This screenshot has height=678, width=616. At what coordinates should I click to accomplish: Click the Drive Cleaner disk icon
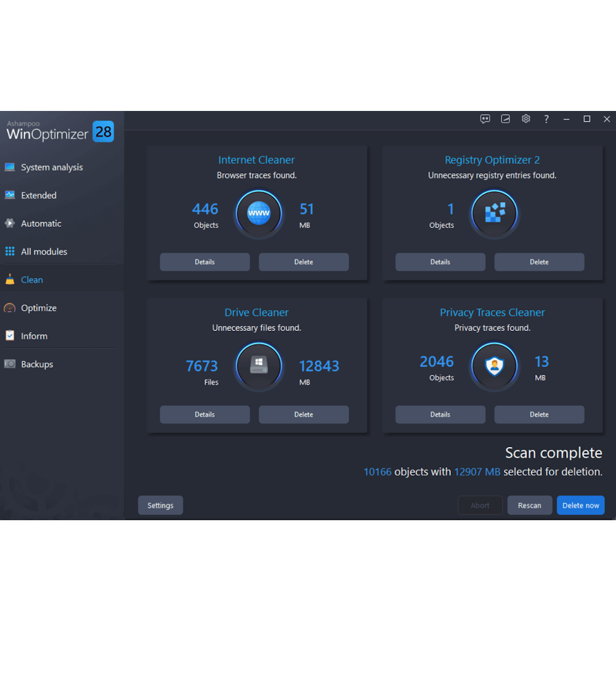click(x=259, y=366)
